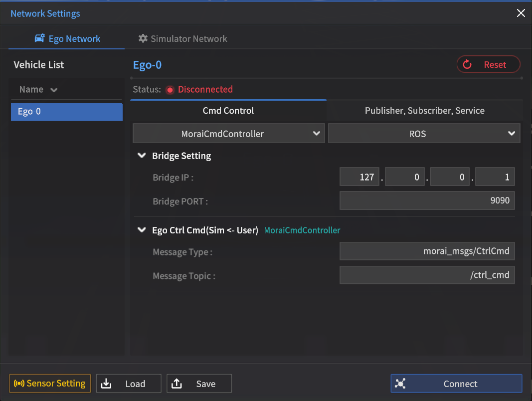Switch to the Simulator Network tab
532x401 pixels.
(182, 38)
